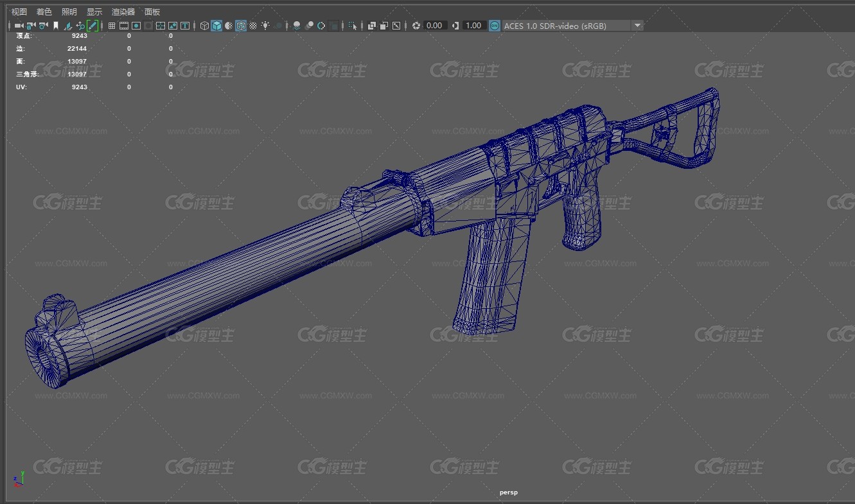
Task: Click the 面 label in the HUD
Action: point(20,62)
